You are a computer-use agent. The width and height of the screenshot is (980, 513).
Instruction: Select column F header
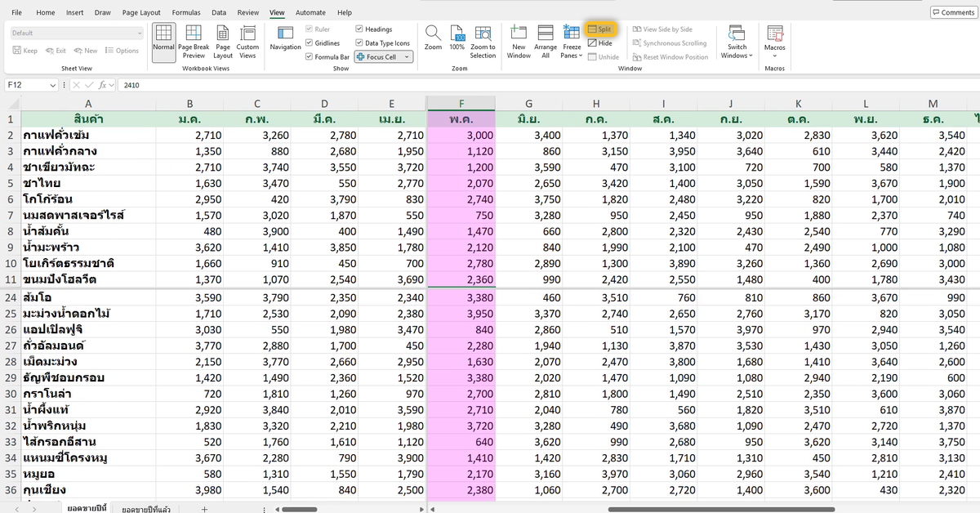coord(461,104)
